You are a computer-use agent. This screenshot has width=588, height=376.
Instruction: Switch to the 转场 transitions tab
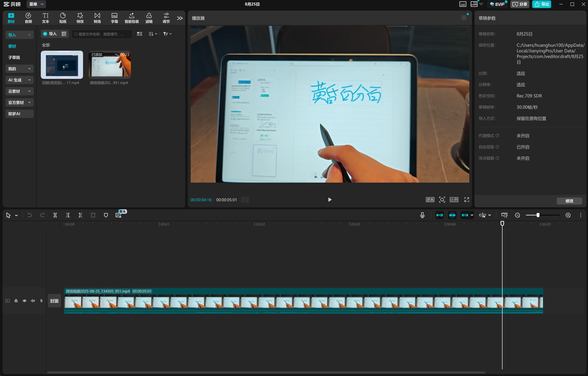97,18
